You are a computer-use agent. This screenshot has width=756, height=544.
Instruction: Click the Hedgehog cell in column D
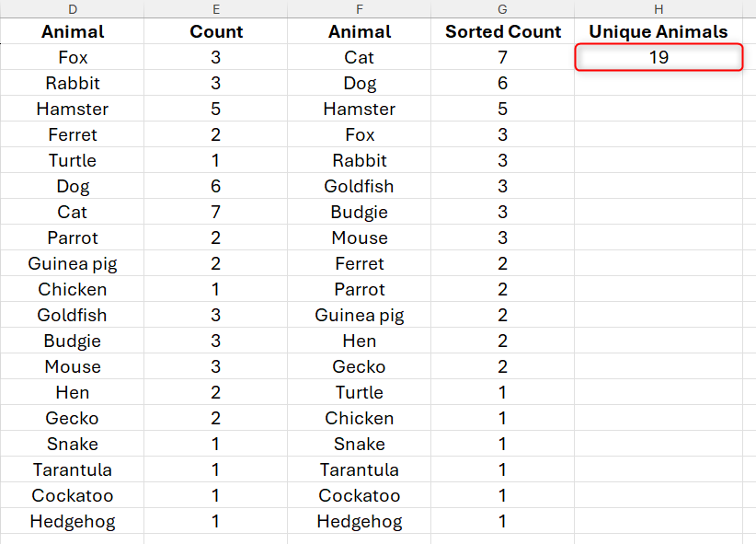pos(72,521)
